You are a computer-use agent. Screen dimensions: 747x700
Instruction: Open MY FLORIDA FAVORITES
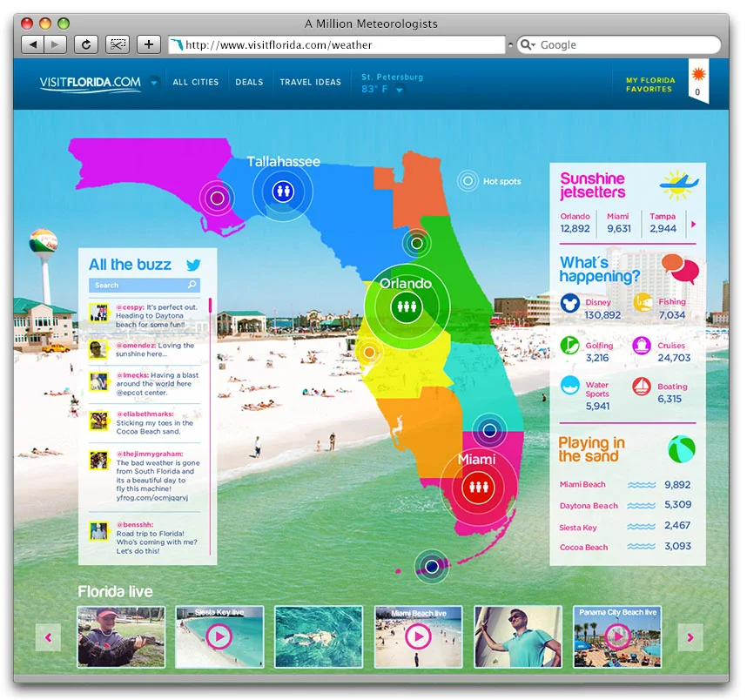coord(650,84)
